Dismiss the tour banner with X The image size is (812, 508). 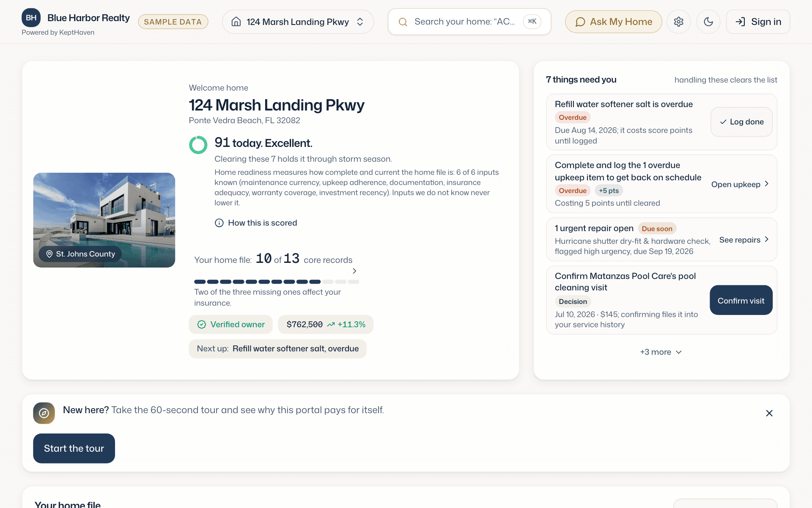click(x=769, y=413)
